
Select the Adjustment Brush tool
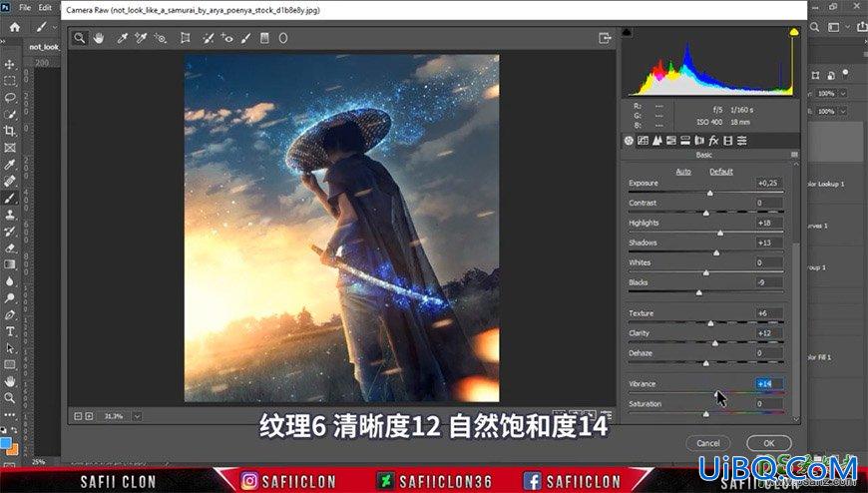pyautogui.click(x=245, y=38)
